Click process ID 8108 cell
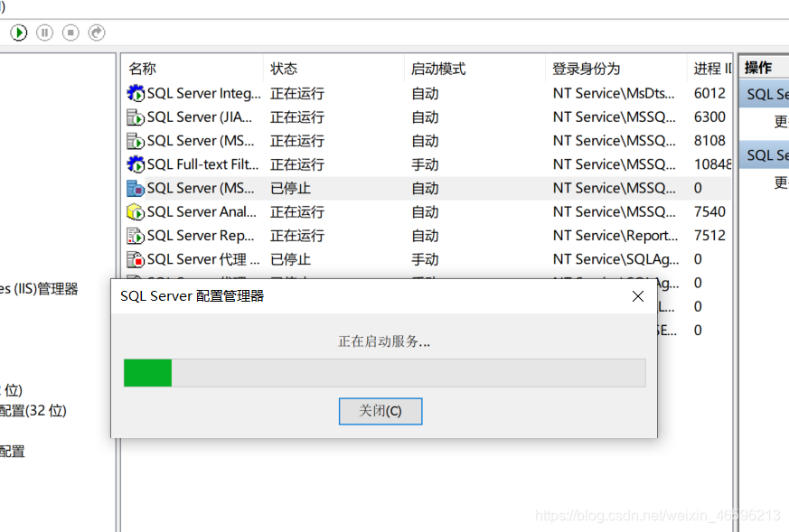Image resolution: width=789 pixels, height=532 pixels. pyautogui.click(x=709, y=141)
